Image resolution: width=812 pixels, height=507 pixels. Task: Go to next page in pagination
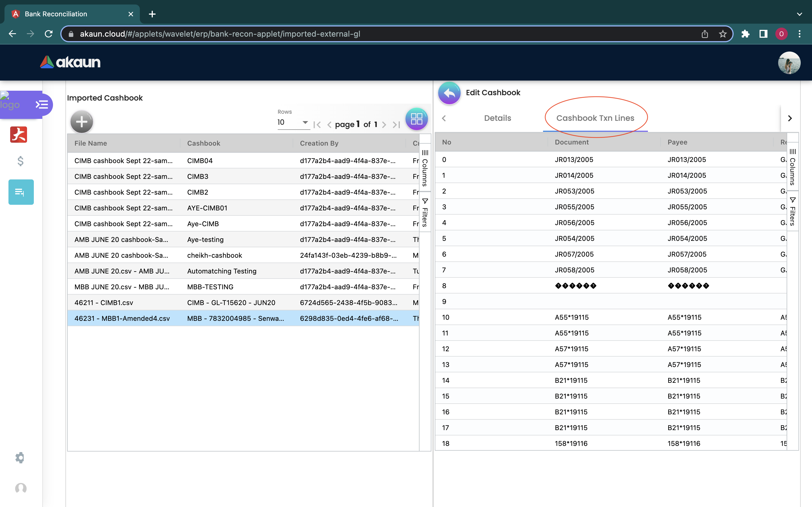(384, 125)
